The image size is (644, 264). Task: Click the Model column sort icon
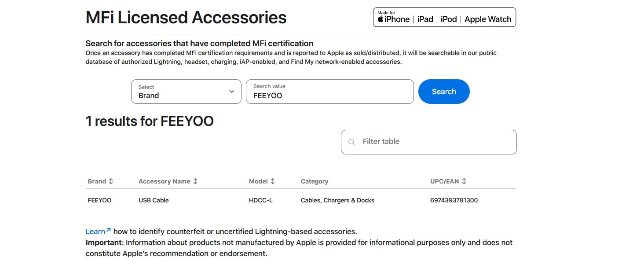coord(273,181)
